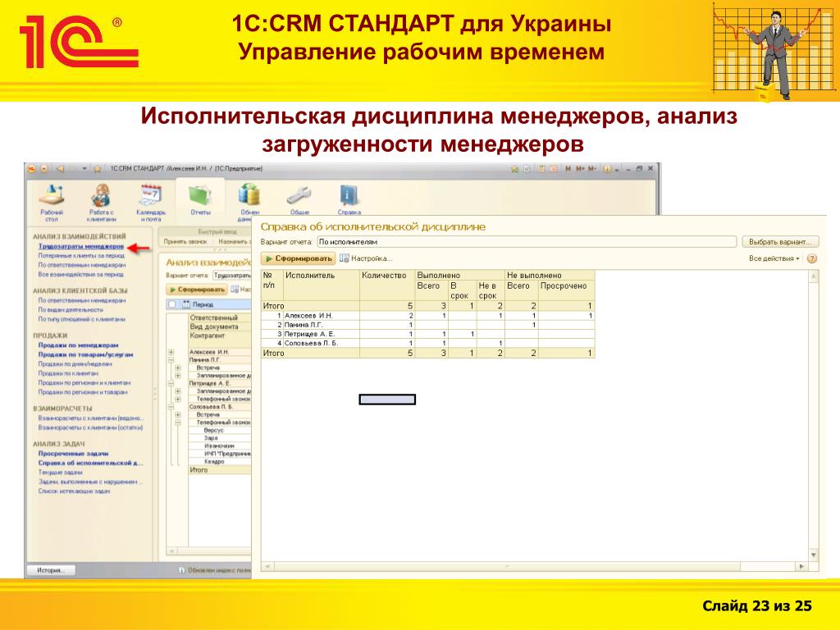
Task: Switch to the Отчеты section
Action: [200, 200]
